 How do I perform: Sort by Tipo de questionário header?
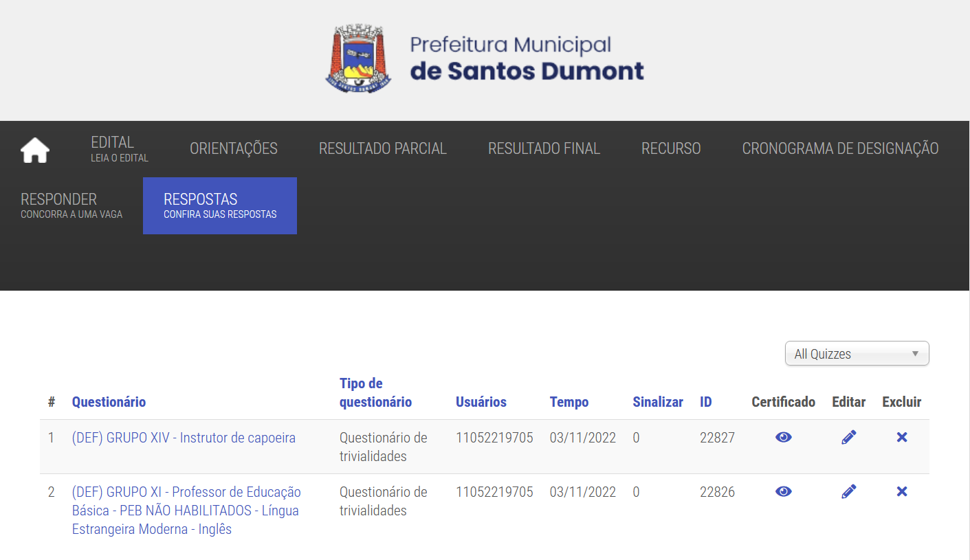375,392
